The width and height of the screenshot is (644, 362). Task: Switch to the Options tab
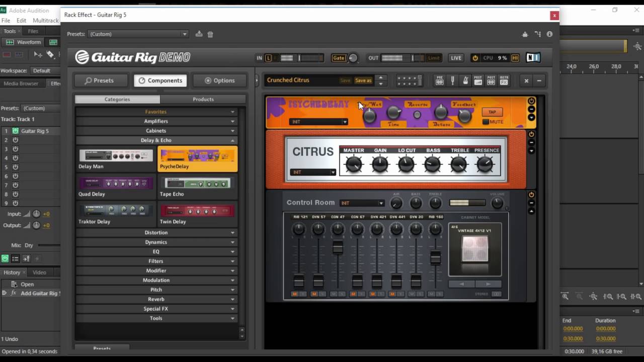point(219,80)
